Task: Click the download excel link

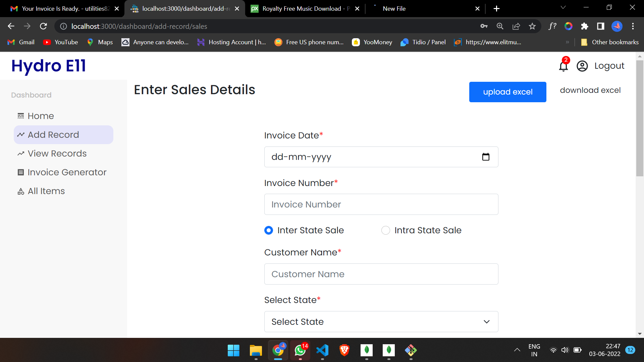Action: tap(590, 90)
